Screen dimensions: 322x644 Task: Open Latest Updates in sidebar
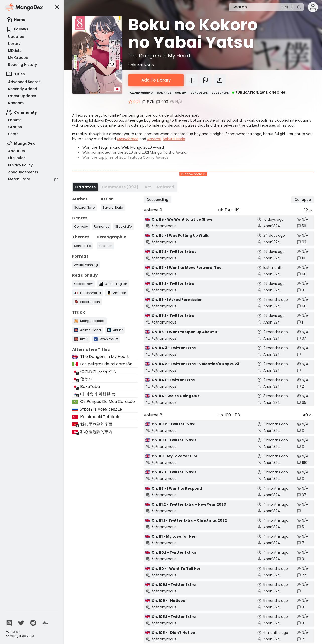coord(22,96)
